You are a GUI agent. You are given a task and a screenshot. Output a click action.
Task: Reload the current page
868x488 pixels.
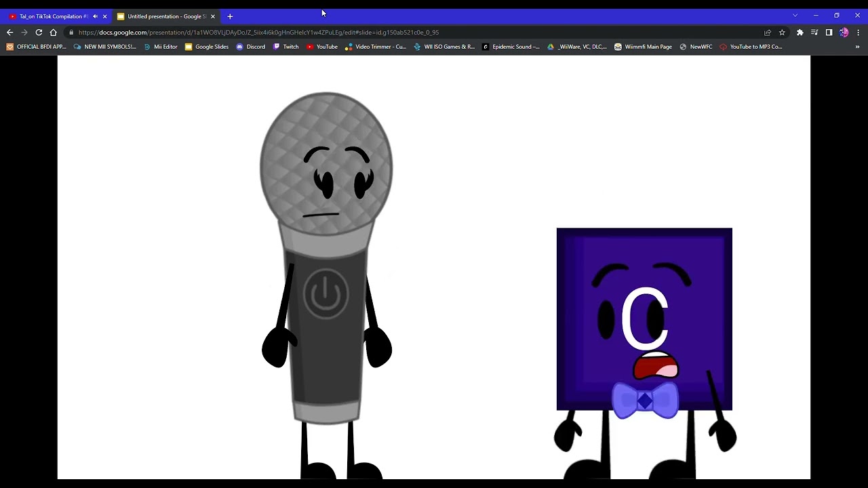pyautogui.click(x=39, y=33)
